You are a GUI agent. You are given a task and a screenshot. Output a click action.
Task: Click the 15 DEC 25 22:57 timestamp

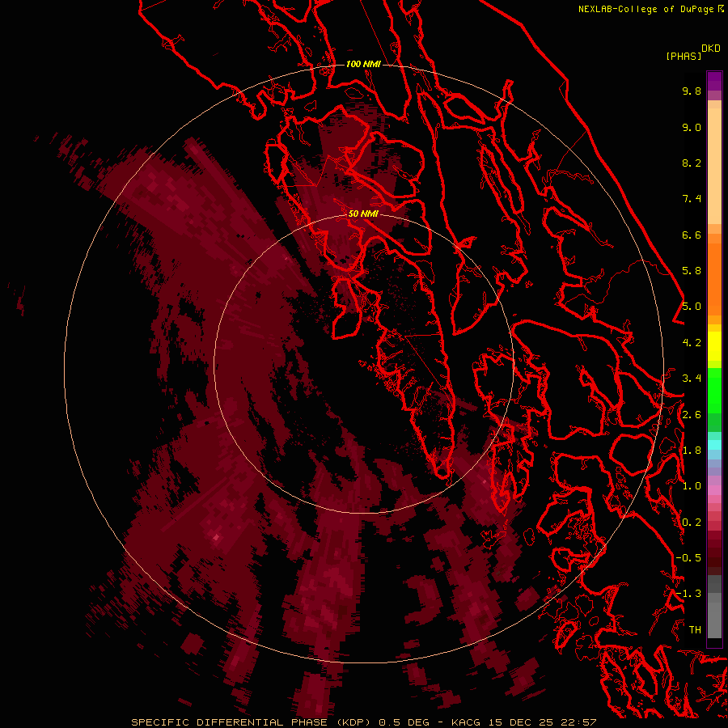pyautogui.click(x=544, y=722)
